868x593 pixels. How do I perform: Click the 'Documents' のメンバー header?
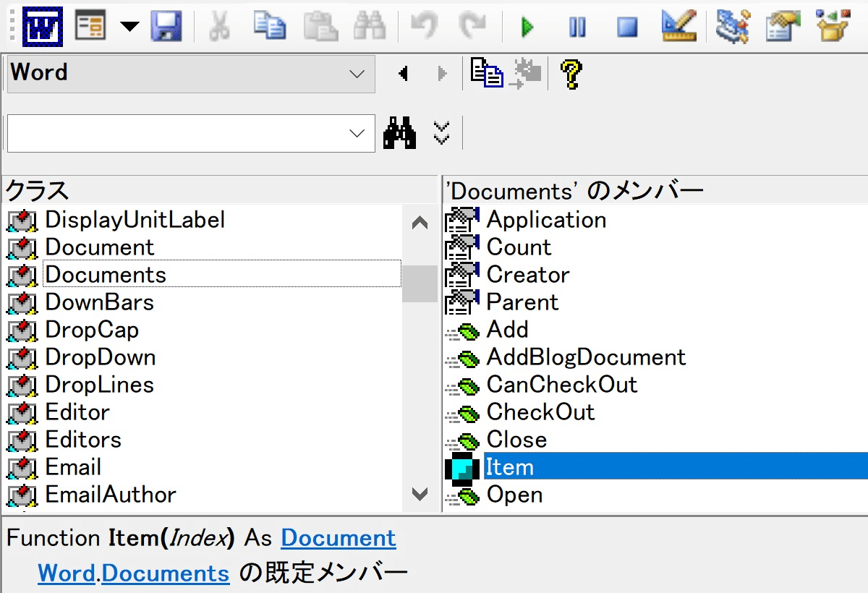(655, 191)
